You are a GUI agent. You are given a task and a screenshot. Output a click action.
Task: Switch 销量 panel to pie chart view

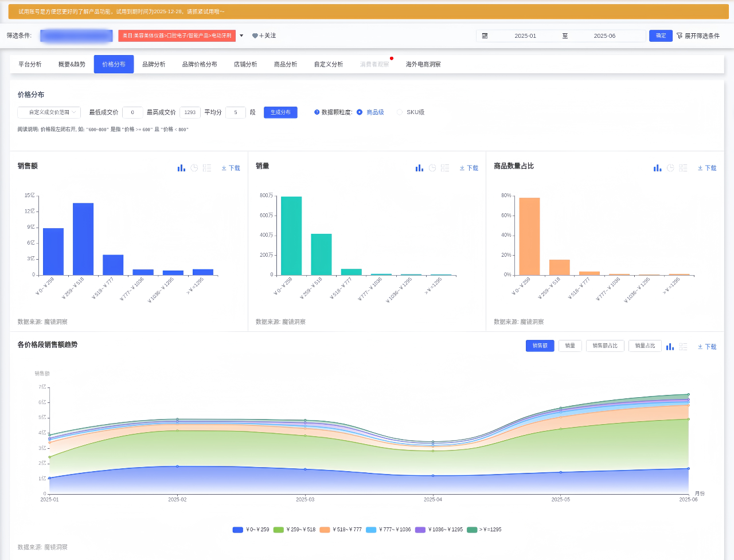click(x=432, y=168)
